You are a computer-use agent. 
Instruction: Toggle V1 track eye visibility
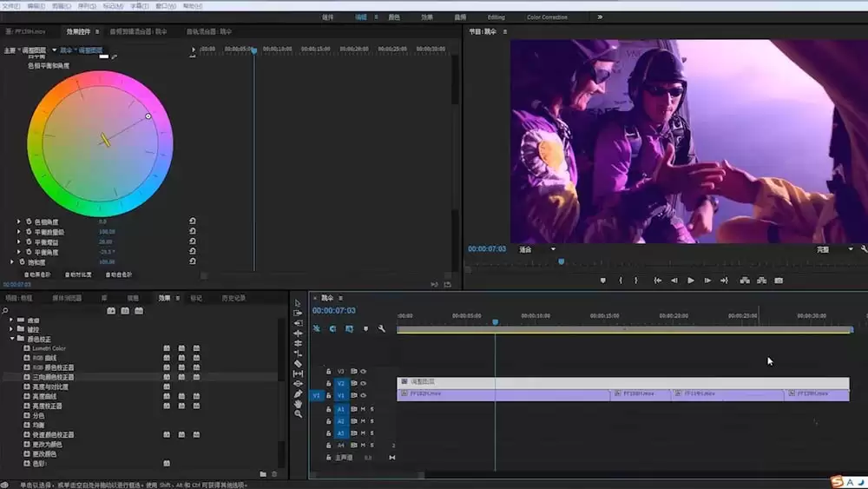pyautogui.click(x=363, y=395)
